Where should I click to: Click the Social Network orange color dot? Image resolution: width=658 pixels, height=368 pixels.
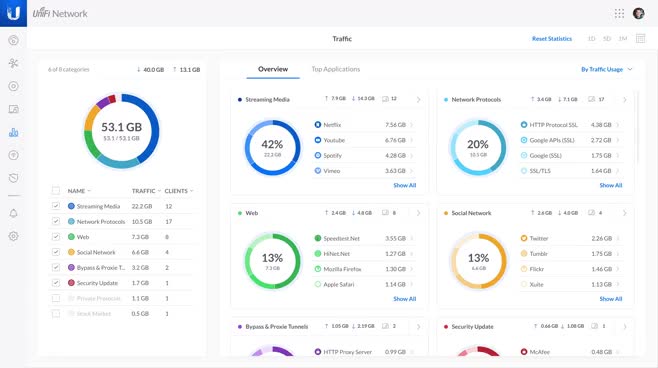446,213
